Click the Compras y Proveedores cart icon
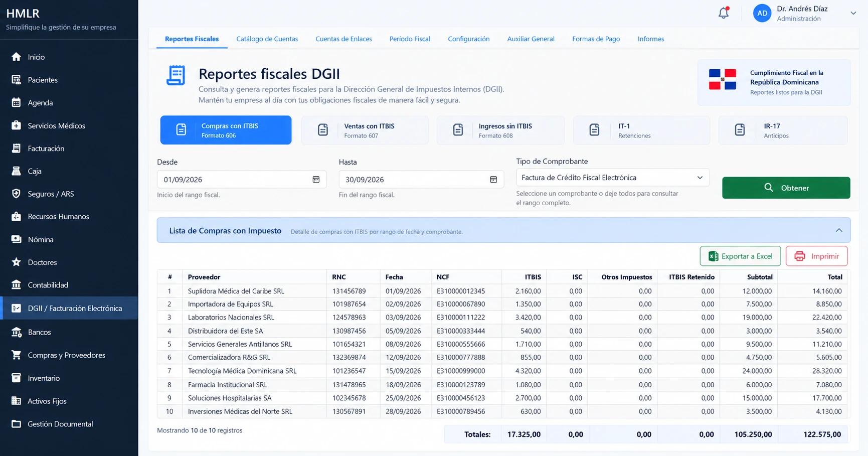The height and width of the screenshot is (456, 868). coord(16,355)
